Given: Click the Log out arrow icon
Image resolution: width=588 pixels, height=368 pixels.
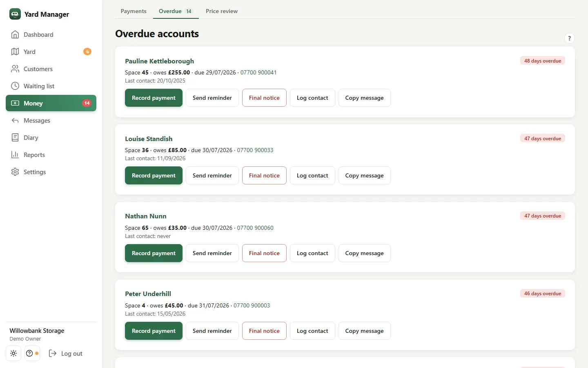Looking at the screenshot, I should point(53,353).
